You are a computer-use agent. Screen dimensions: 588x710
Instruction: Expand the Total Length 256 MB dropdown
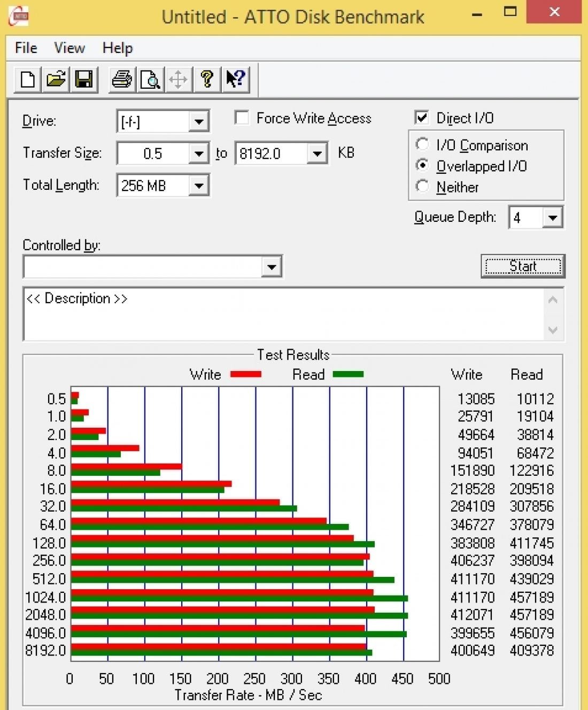point(199,186)
